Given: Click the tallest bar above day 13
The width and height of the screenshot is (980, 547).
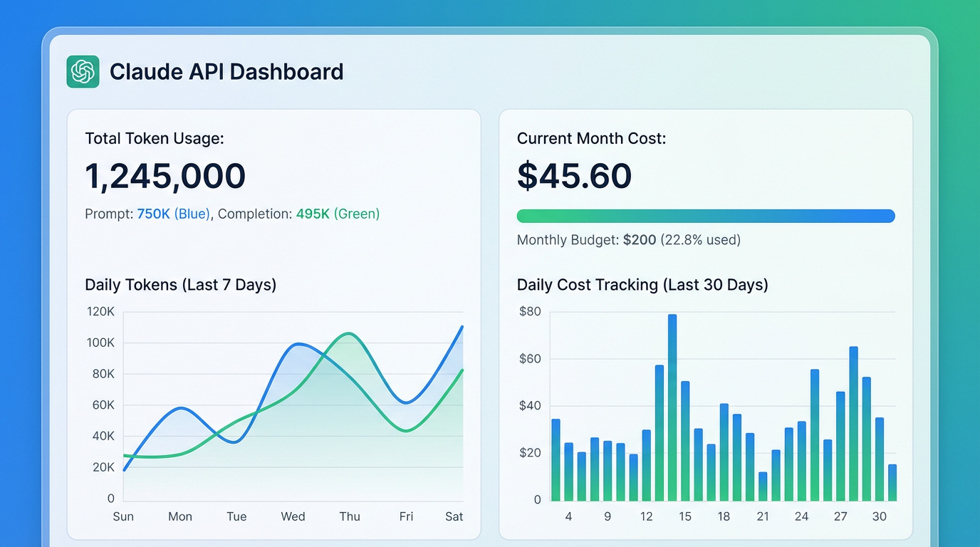Looking at the screenshot, I should pyautogui.click(x=672, y=406).
